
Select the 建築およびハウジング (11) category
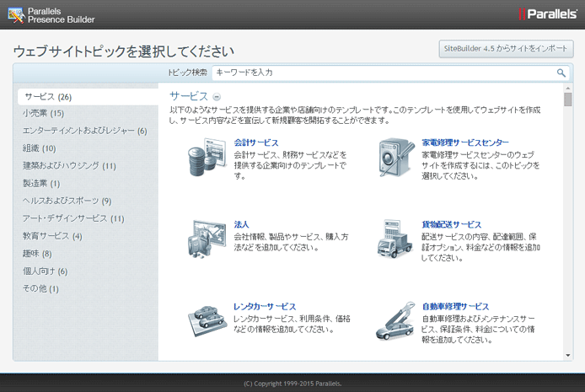pyautogui.click(x=69, y=166)
